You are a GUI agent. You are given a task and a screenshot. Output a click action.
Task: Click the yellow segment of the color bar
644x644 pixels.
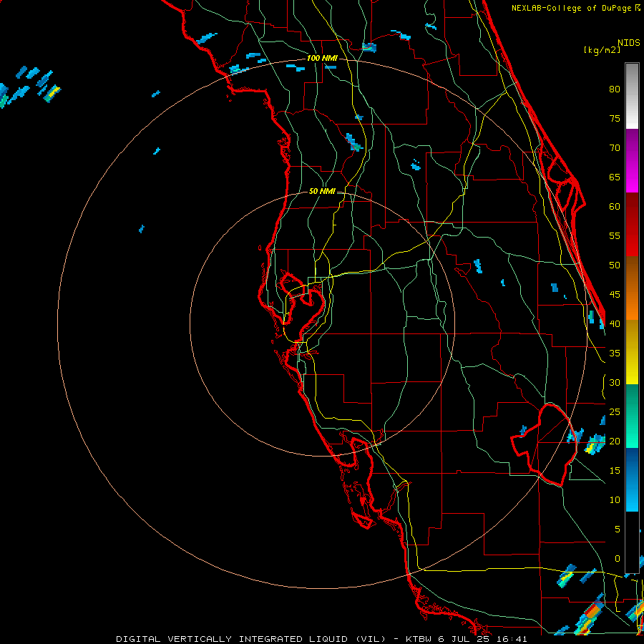pyautogui.click(x=632, y=352)
